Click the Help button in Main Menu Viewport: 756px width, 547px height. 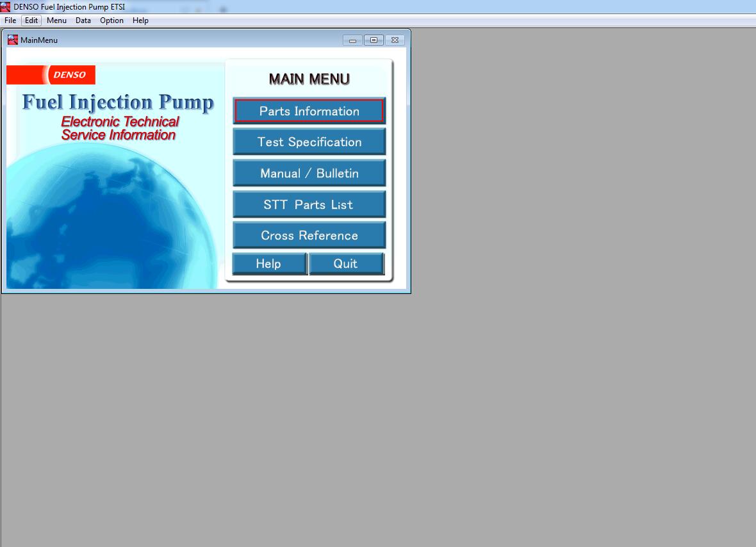269,264
